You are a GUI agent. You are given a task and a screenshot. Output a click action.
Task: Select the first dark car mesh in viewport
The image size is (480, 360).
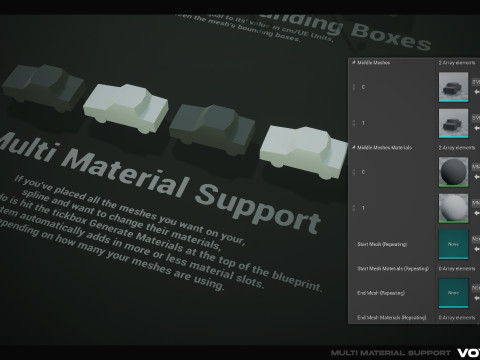click(43, 87)
